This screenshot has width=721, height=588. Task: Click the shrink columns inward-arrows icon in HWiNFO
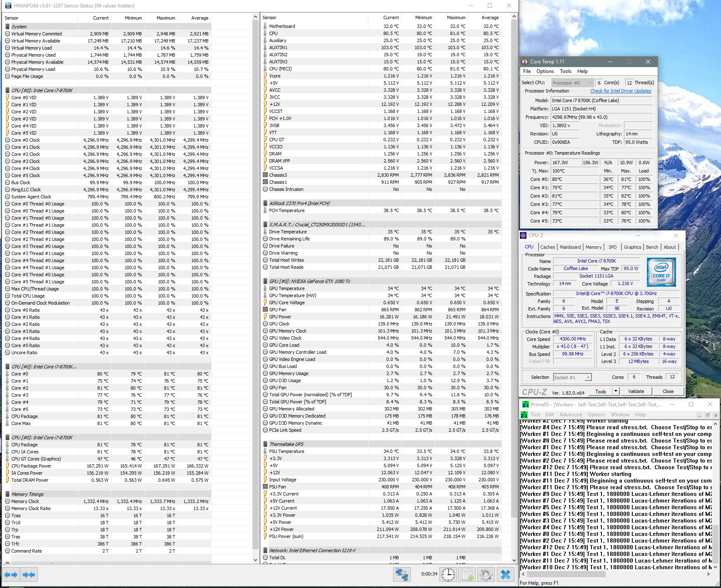[29, 575]
